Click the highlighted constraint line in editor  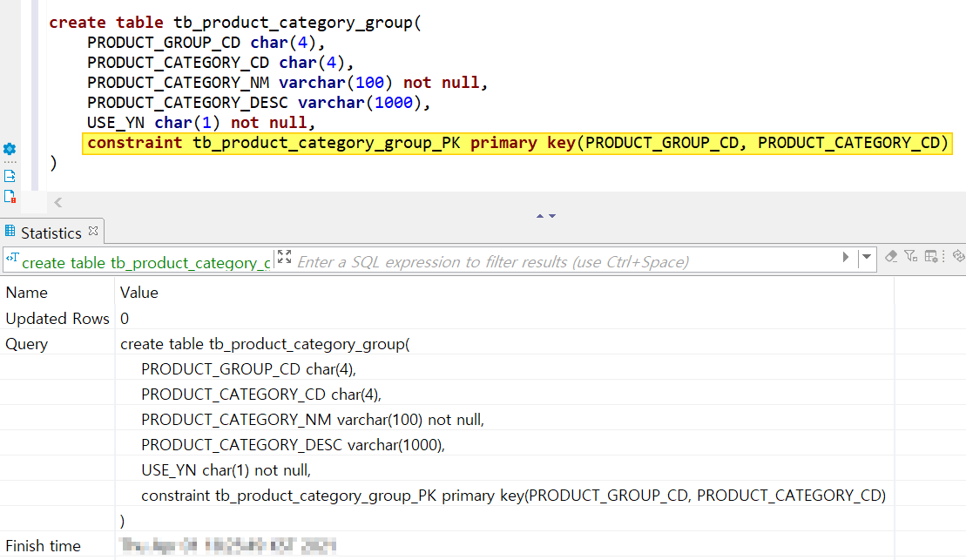[517, 143]
